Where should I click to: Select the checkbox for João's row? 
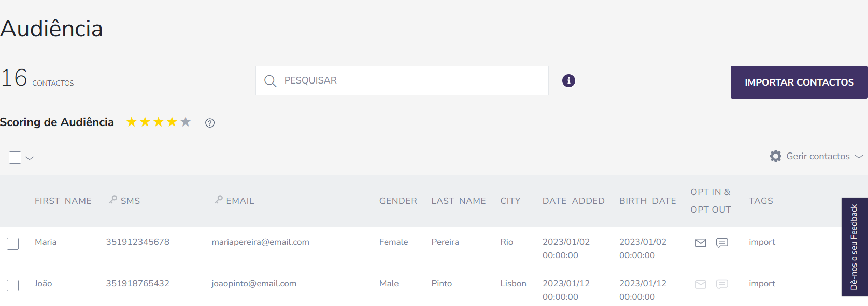13,285
